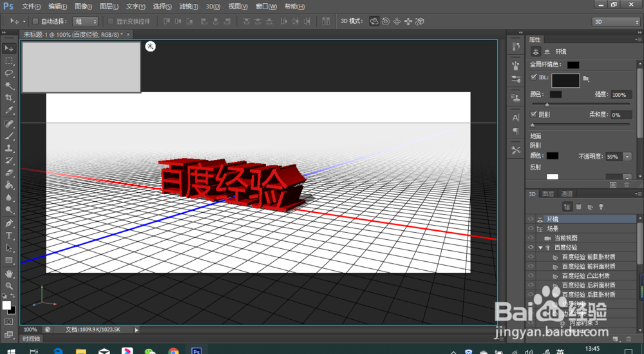The height and width of the screenshot is (354, 644).
Task: Open the status bar info arrow
Action: pyautogui.click(x=137, y=329)
